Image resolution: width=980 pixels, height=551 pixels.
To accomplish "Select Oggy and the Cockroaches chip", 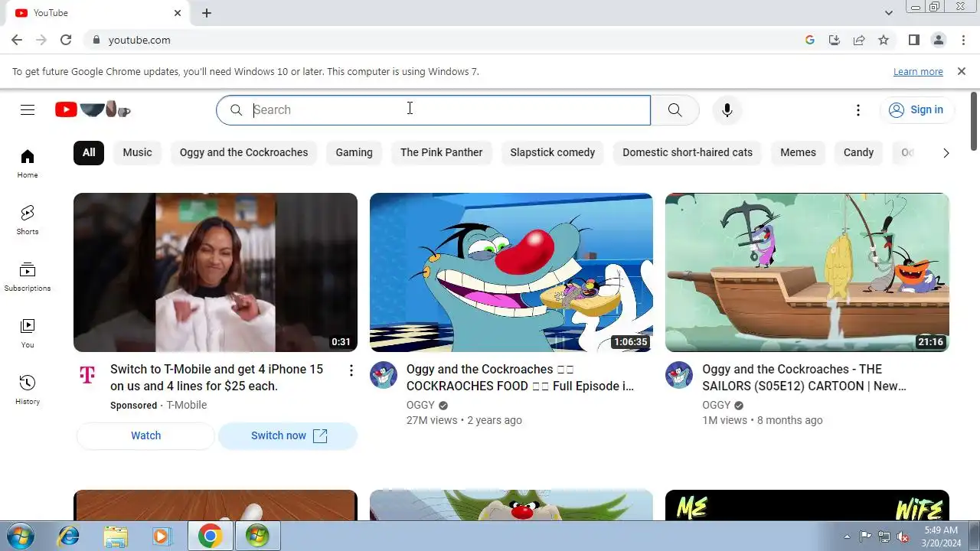I will [x=243, y=152].
